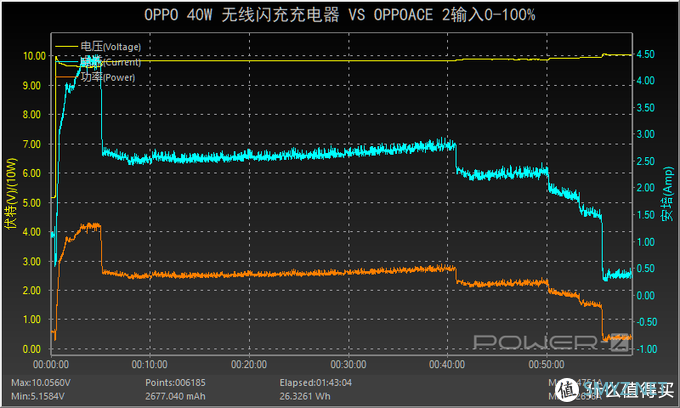Screen dimensions: 680x408
Task: Click the cyan 4.50 Amp axis tick
Action: 645,54
